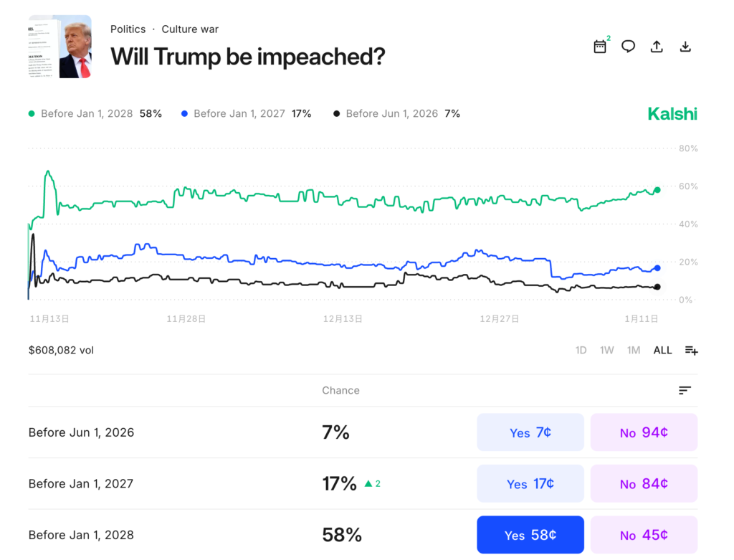Click the add-series icon beside ALL
The width and height of the screenshot is (734, 560).
[x=691, y=350]
